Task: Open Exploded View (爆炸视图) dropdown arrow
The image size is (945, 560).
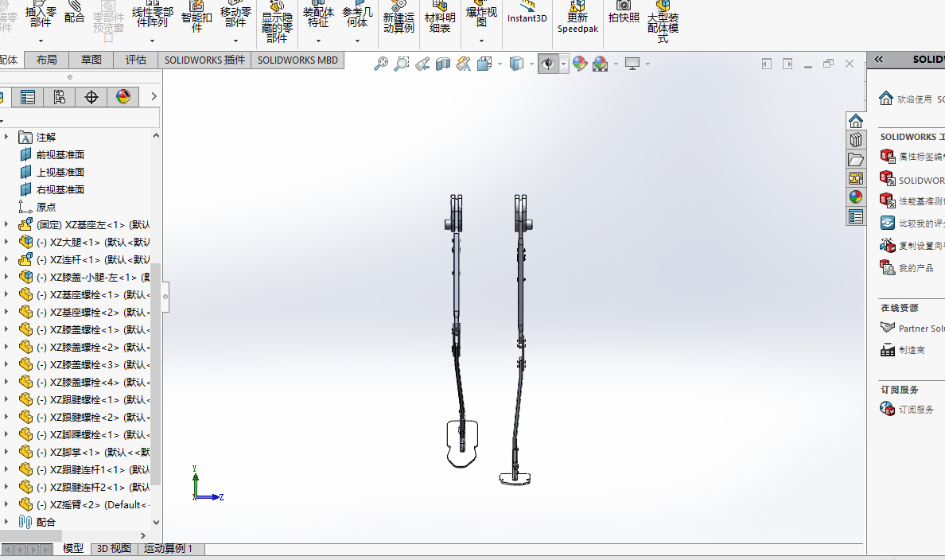Action: pos(481,41)
